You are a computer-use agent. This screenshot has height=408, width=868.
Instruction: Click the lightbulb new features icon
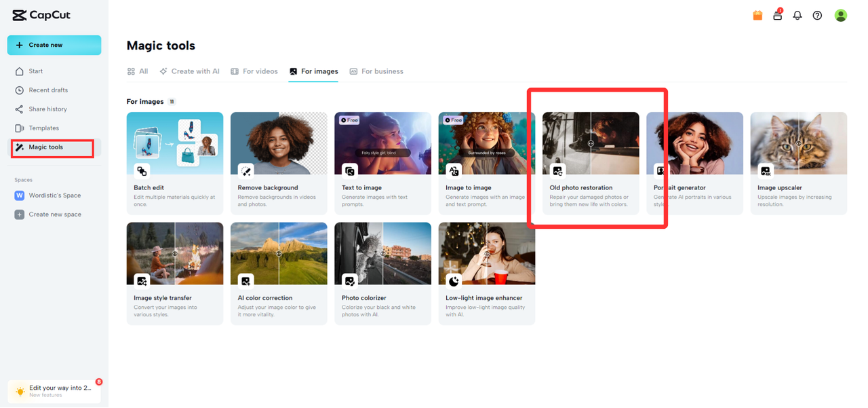click(x=20, y=391)
